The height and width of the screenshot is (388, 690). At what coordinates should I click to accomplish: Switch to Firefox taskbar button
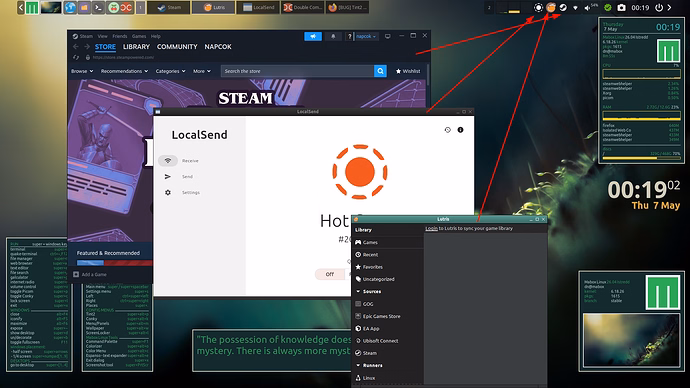pos(348,7)
